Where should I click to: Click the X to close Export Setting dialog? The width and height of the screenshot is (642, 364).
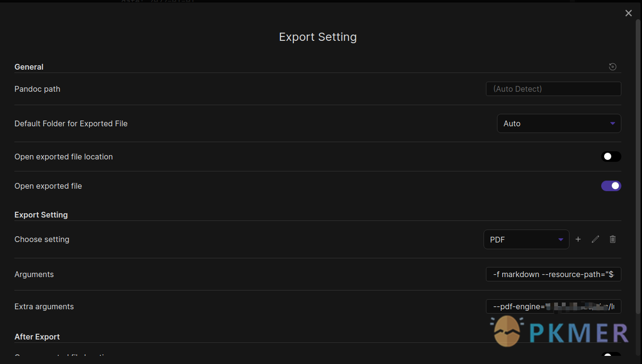pyautogui.click(x=629, y=13)
